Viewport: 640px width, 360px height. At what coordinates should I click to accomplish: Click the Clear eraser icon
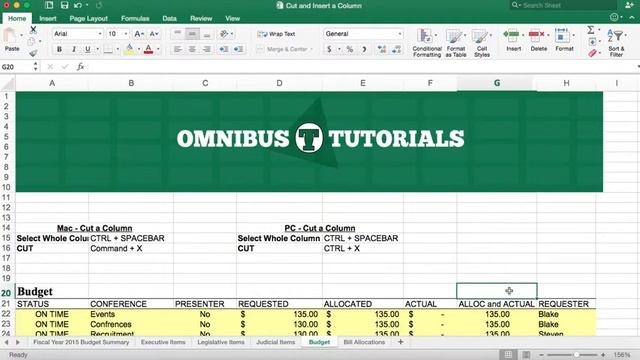[x=592, y=53]
